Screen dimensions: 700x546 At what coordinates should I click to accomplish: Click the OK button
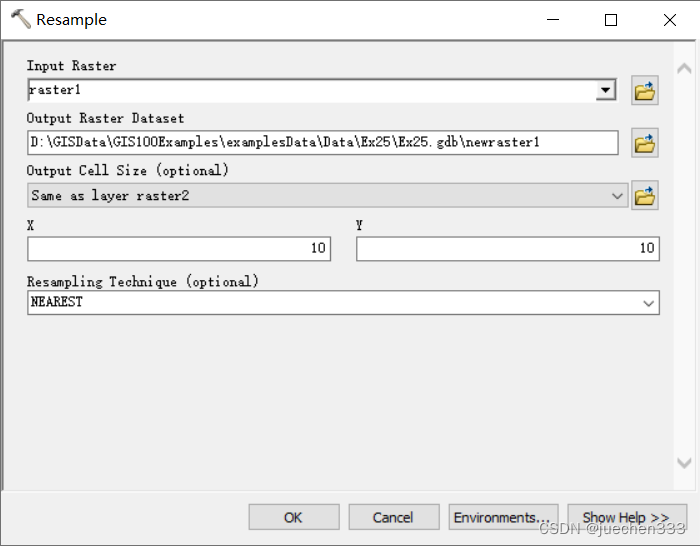[293, 517]
